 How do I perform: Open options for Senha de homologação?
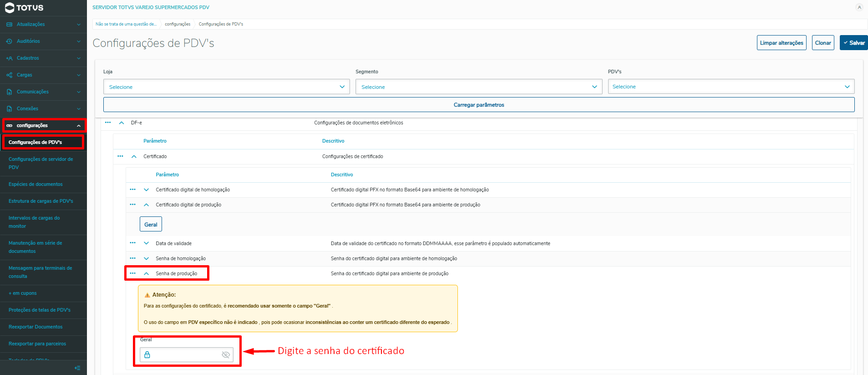[132, 258]
